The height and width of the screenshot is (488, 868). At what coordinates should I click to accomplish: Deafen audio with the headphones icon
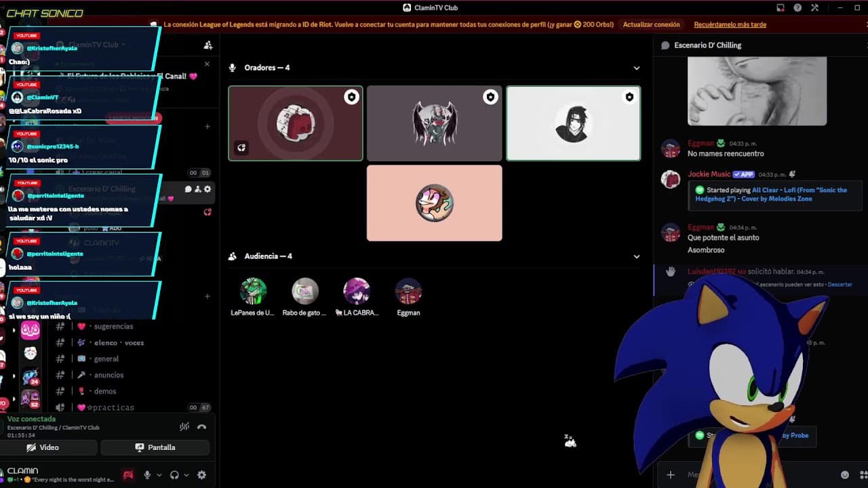tap(174, 475)
